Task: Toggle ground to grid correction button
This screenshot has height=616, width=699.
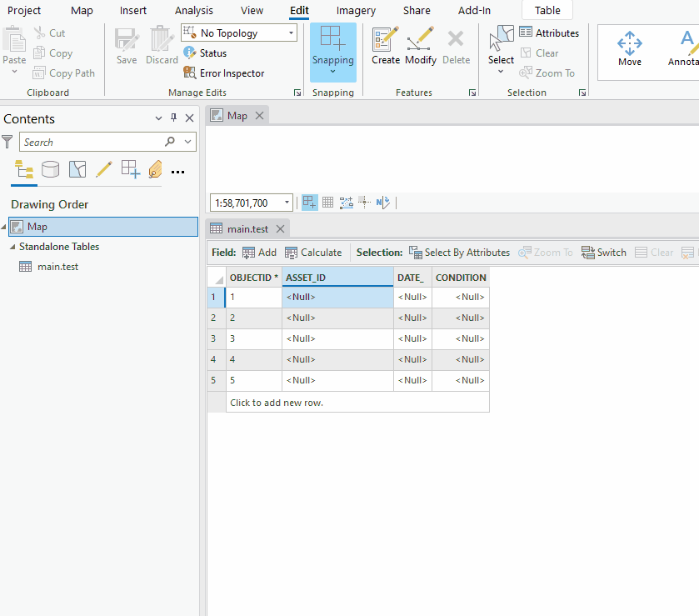Action: [x=383, y=203]
